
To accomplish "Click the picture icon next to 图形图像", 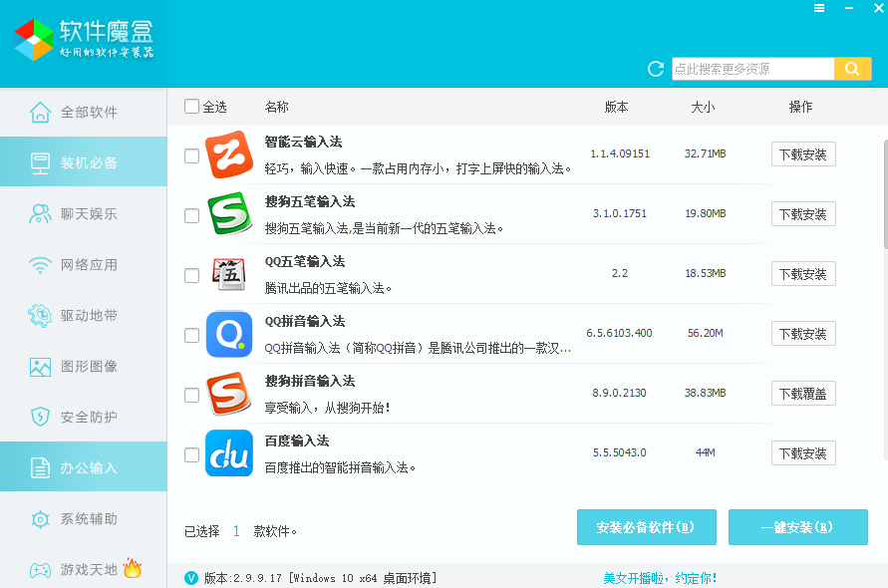I will click(40, 367).
